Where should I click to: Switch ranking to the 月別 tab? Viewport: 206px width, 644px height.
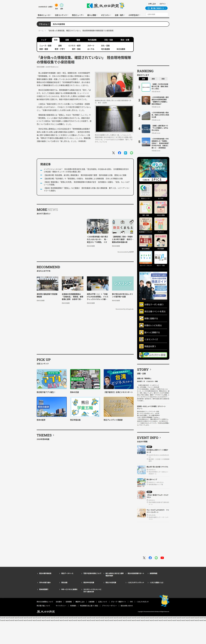pos(163,79)
